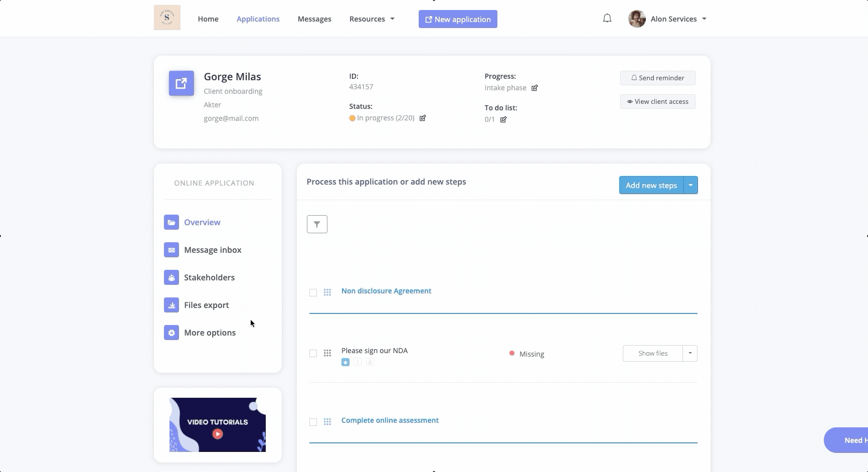Viewport: 868px width, 472px height.
Task: Click drag handle for Please sign our NDA
Action: coord(327,353)
